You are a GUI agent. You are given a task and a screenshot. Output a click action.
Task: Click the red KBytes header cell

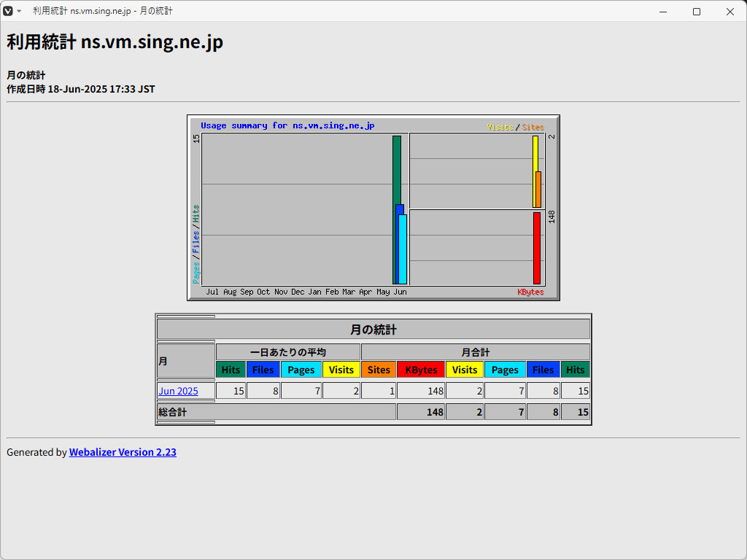[x=421, y=370]
